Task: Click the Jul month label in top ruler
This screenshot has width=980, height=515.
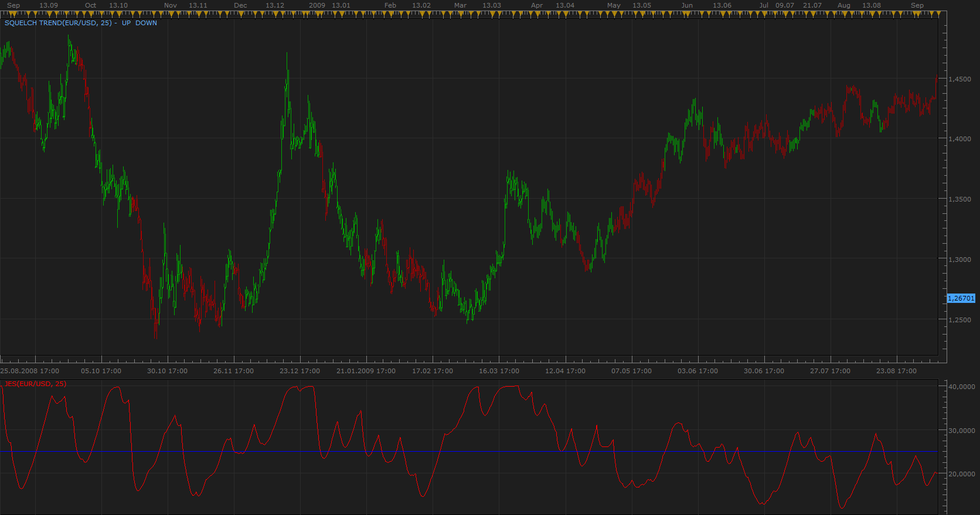Action: pos(764,5)
